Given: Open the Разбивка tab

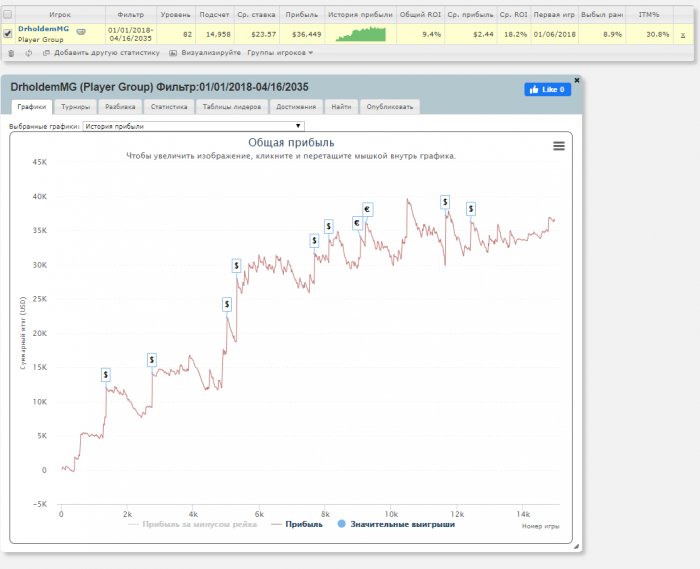Looking at the screenshot, I should pos(120,107).
